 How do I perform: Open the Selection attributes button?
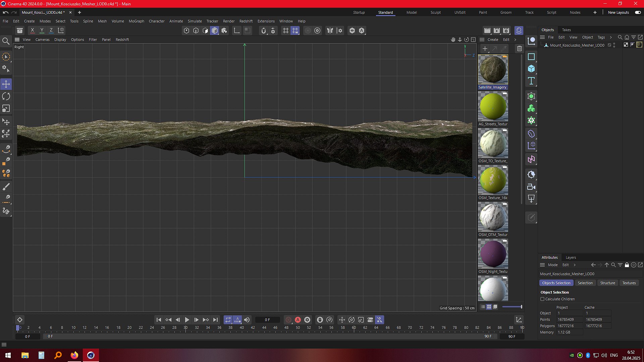click(585, 283)
